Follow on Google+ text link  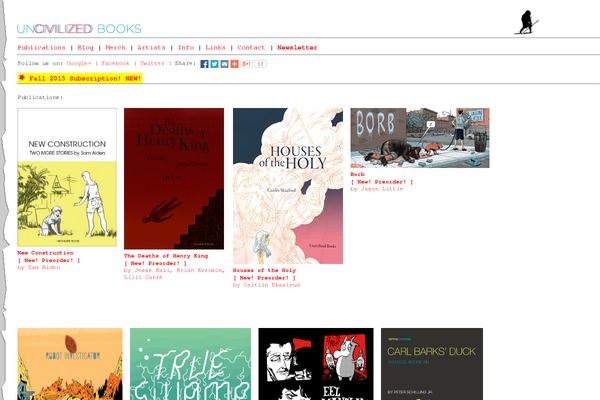[x=79, y=63]
